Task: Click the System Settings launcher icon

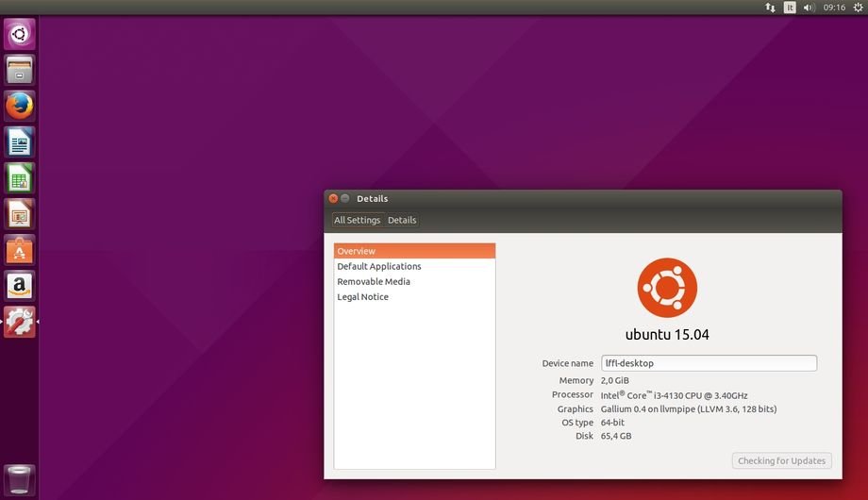Action: click(x=20, y=322)
